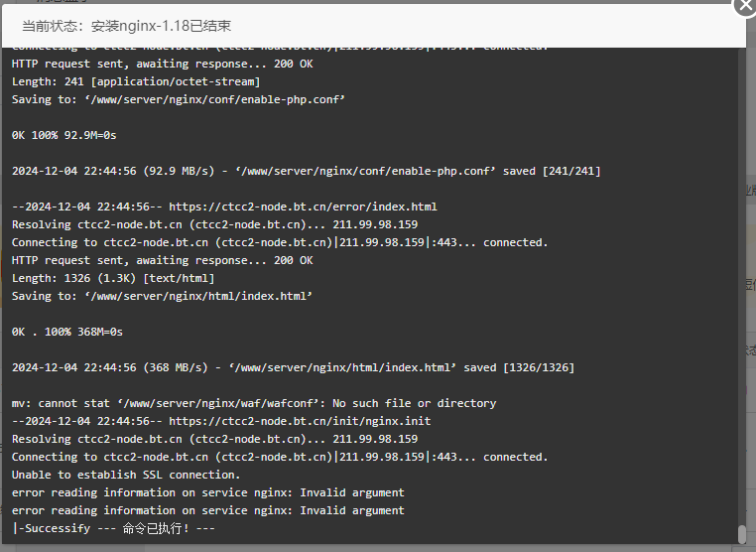Close the nginx install log dialog
Image resolution: width=756 pixels, height=552 pixels.
[x=745, y=6]
